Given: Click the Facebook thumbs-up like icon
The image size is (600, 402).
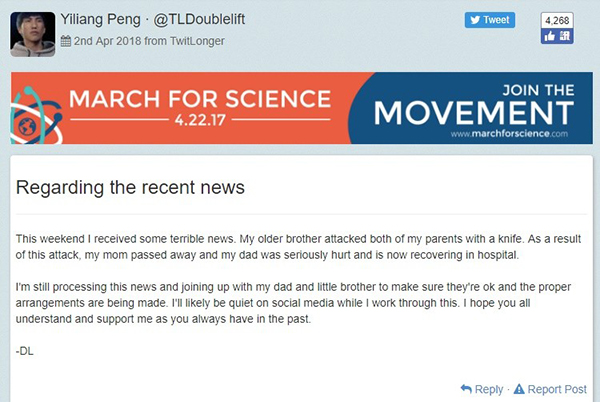Looking at the screenshot, I should pos(549,36).
